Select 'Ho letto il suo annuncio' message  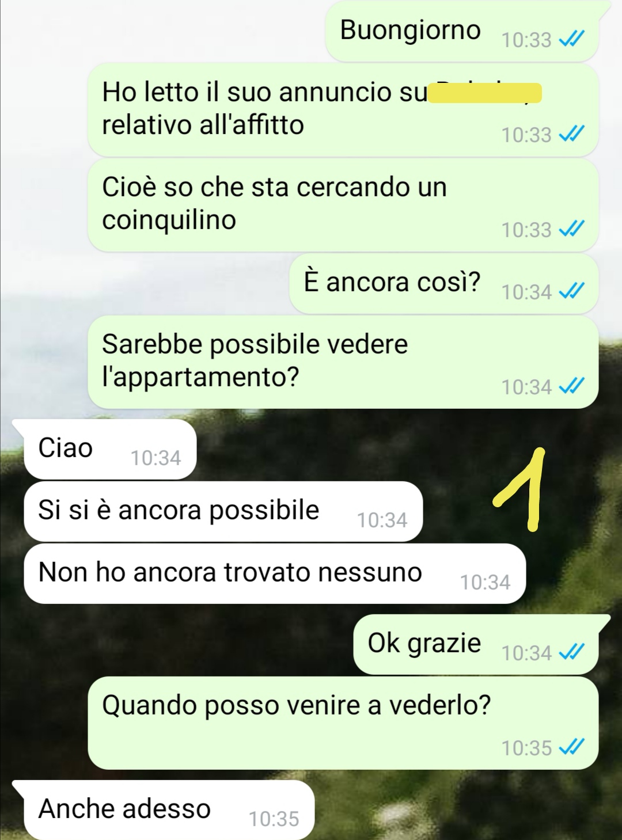point(343,110)
